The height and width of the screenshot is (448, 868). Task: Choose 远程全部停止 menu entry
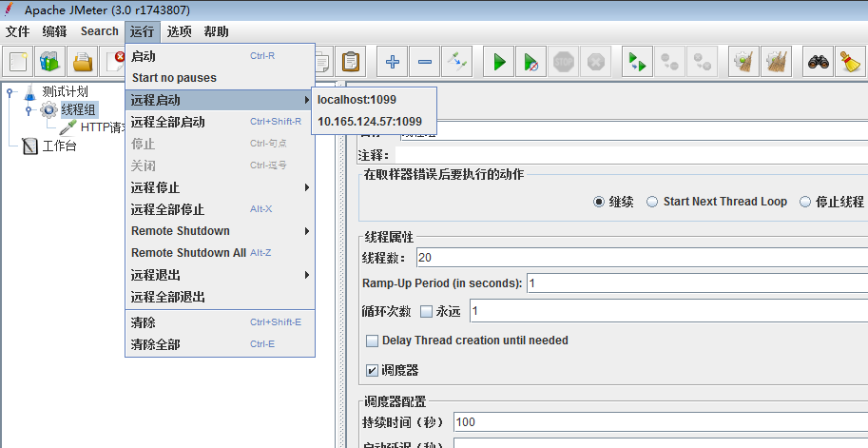(220, 209)
